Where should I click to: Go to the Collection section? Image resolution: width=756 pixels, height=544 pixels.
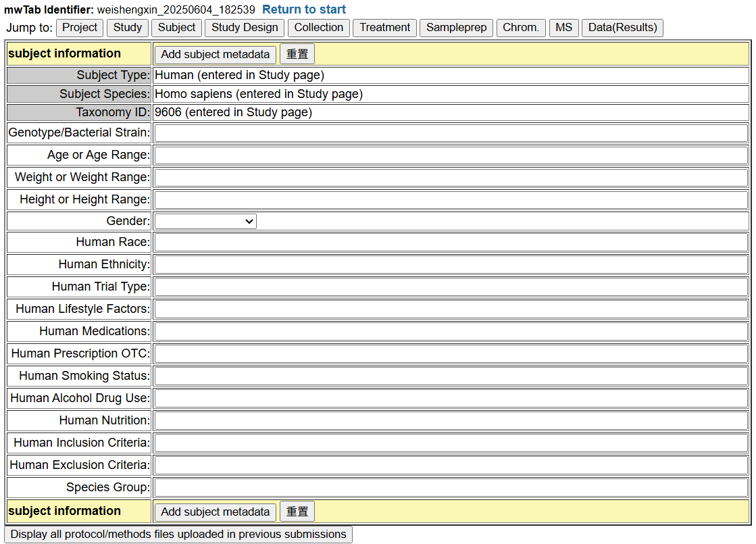318,28
